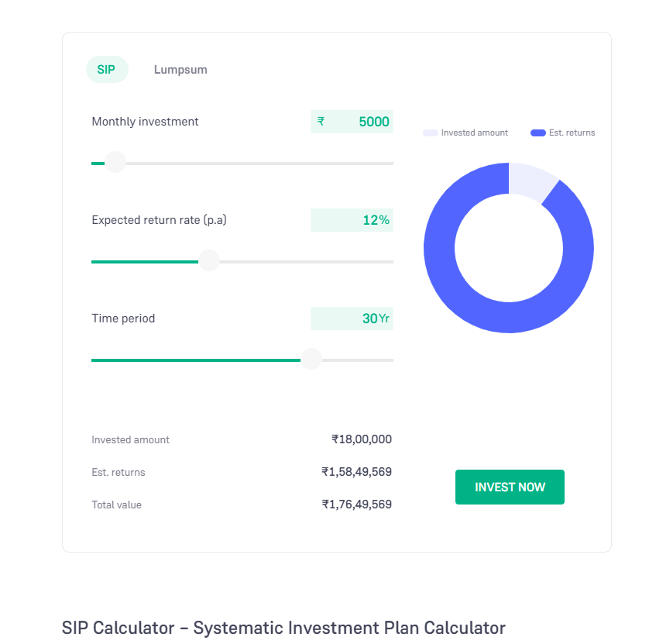Image resolution: width=649 pixels, height=644 pixels.
Task: Click the Invested amount legend color swatch
Action: point(430,133)
